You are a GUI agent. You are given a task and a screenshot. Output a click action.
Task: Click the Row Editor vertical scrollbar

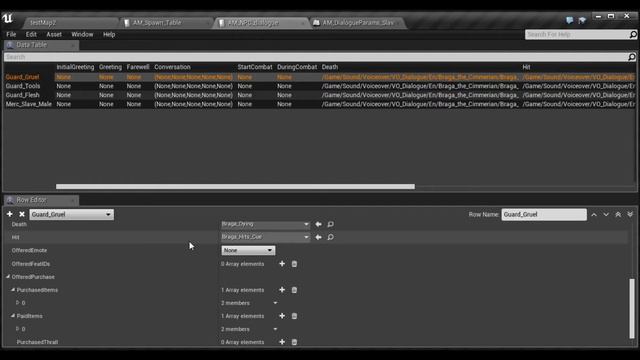pyautogui.click(x=632, y=309)
